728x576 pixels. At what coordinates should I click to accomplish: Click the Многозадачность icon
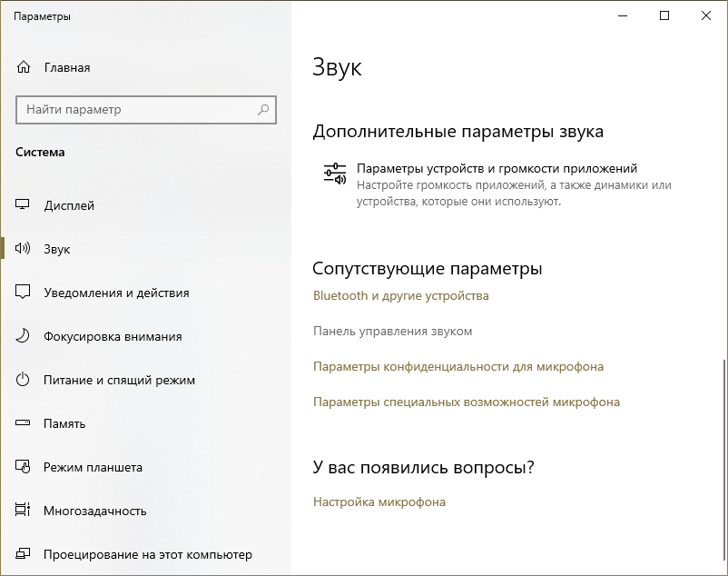[x=24, y=511]
